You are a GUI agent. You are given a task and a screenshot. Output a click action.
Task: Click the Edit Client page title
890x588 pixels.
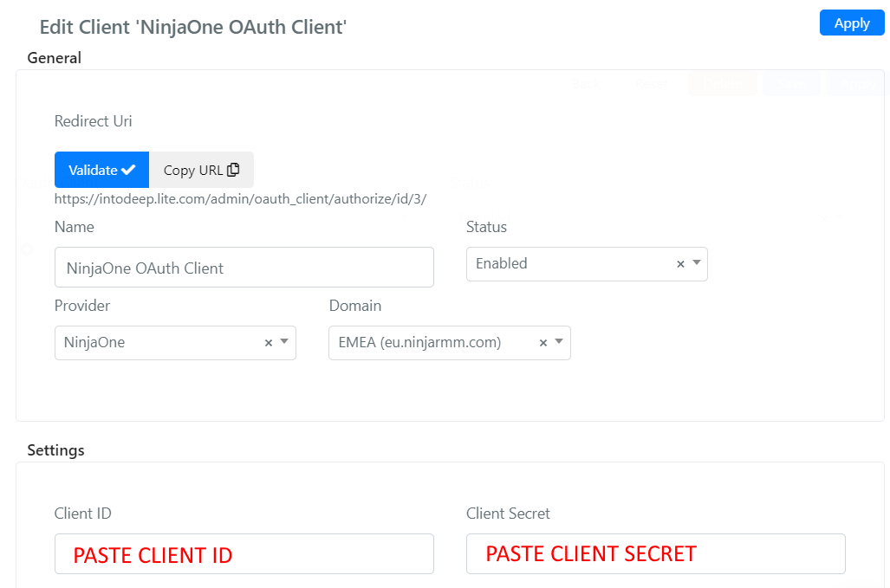193,27
